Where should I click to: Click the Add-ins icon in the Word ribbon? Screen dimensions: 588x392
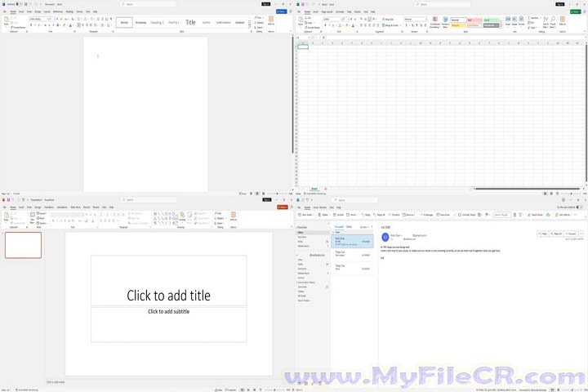point(271,20)
